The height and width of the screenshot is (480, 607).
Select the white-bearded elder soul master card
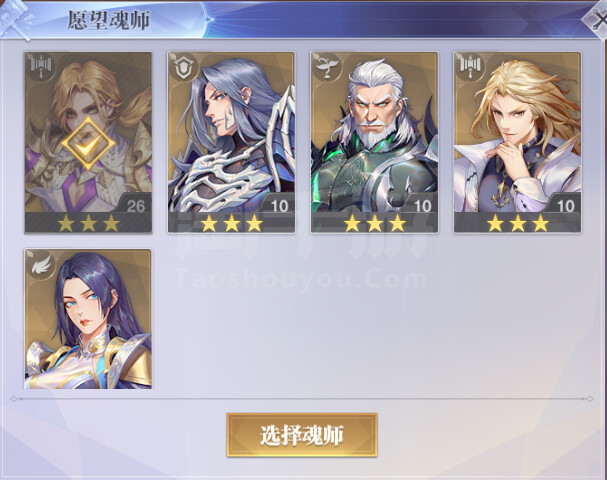pos(374,142)
